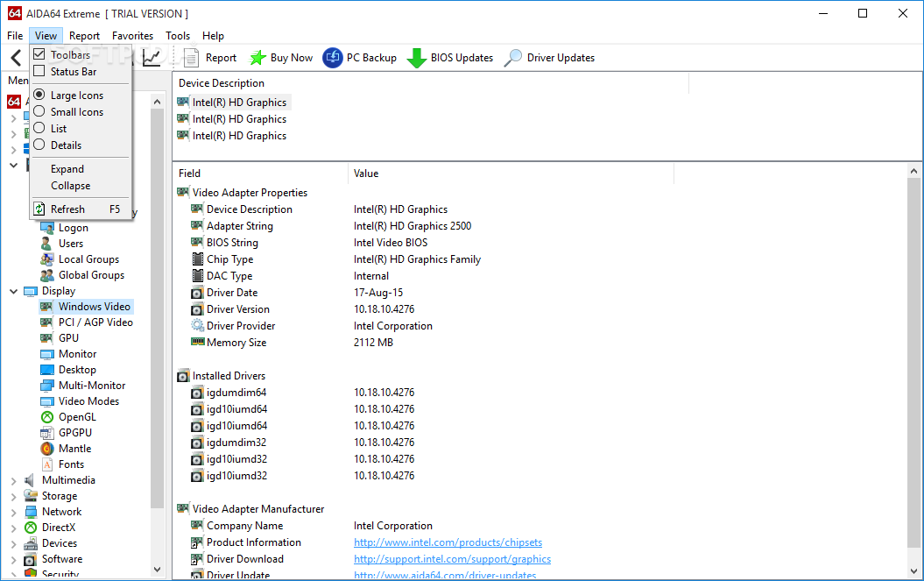Viewport: 924px width, 581px height.
Task: Choose the Details view radio option
Action: (x=39, y=145)
